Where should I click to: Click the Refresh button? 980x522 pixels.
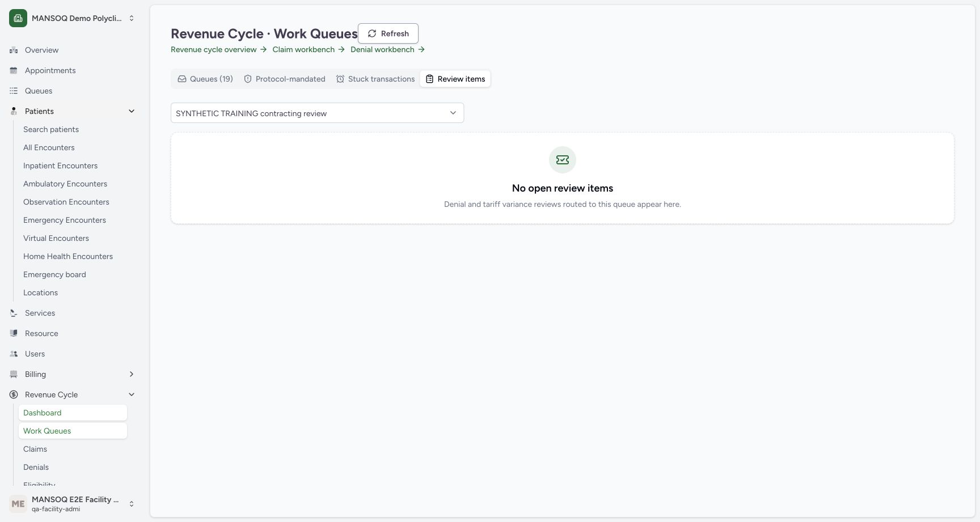[388, 33]
